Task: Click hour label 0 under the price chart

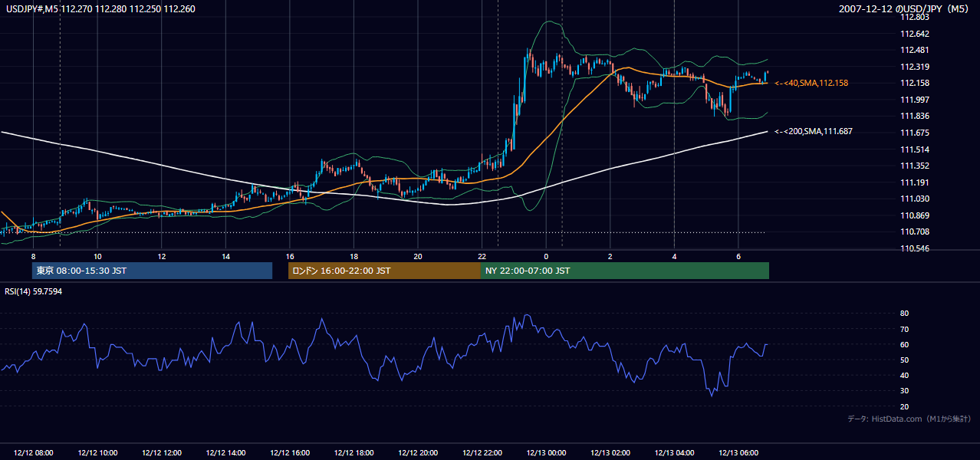Action: click(x=546, y=255)
